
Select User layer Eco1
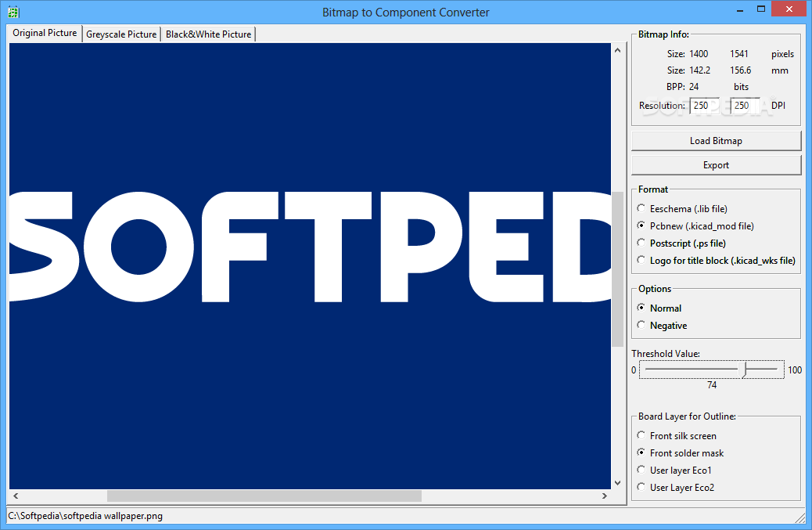(674, 470)
